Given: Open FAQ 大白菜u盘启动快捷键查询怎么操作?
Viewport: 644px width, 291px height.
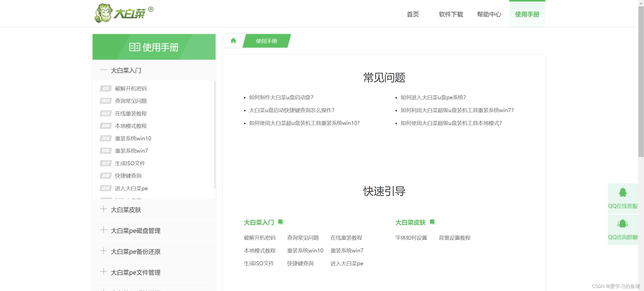Looking at the screenshot, I should coord(292,110).
